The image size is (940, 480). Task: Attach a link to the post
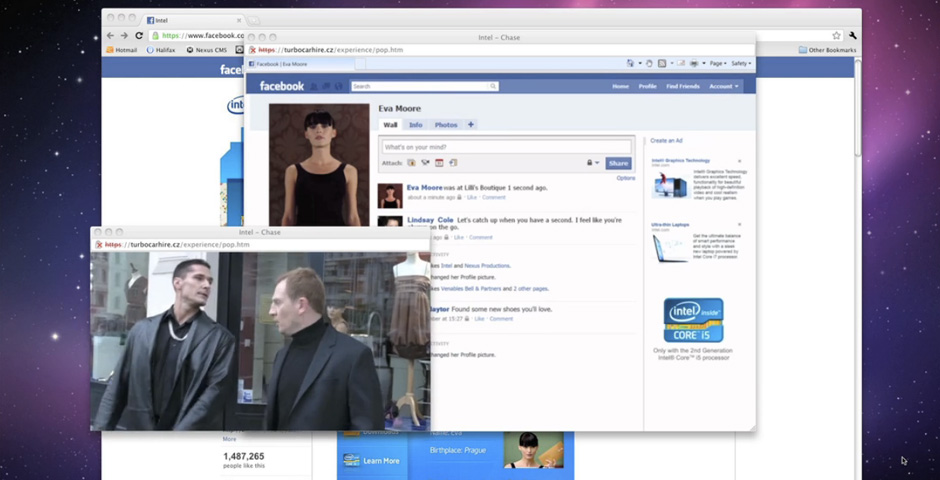click(453, 162)
